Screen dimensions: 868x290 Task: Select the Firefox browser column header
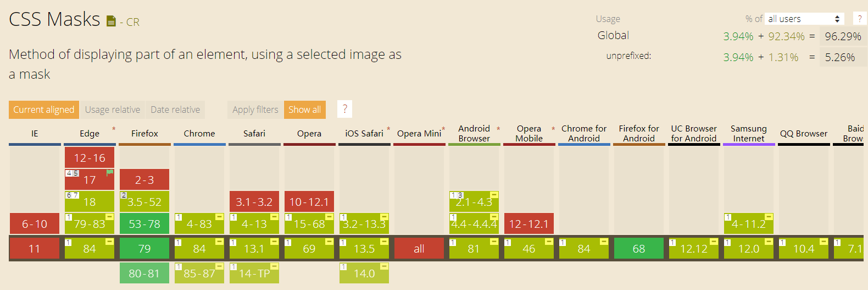[144, 133]
